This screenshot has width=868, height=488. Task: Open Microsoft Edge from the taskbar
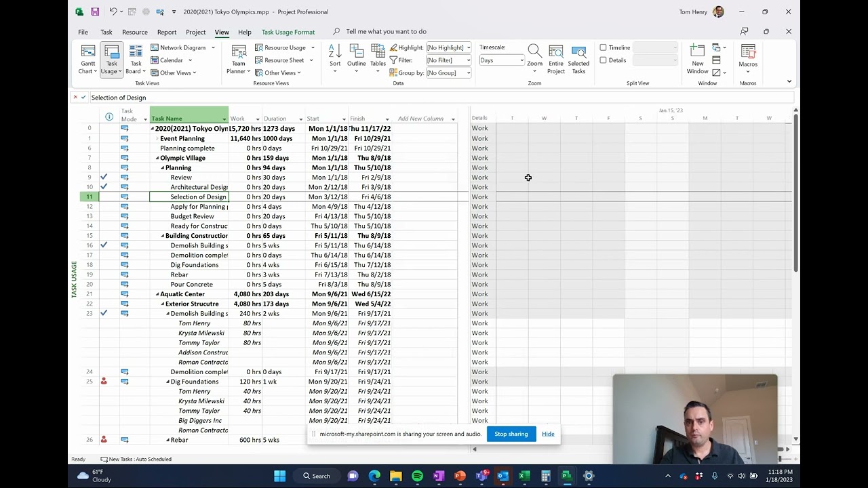[x=374, y=476]
